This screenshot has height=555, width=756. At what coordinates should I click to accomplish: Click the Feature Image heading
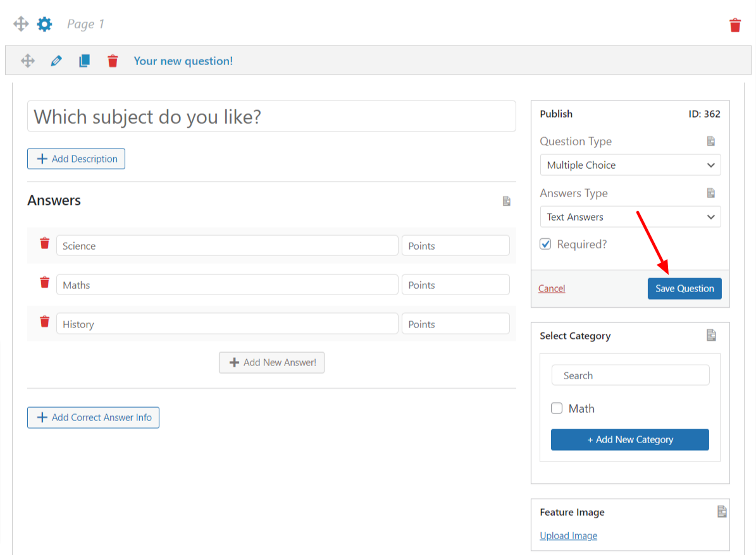pyautogui.click(x=572, y=512)
